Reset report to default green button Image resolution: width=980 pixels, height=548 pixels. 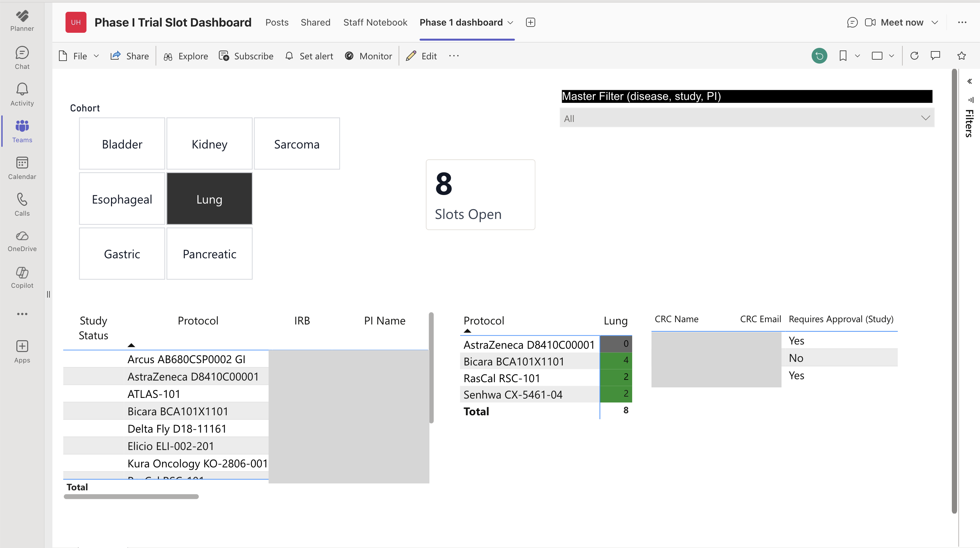820,56
